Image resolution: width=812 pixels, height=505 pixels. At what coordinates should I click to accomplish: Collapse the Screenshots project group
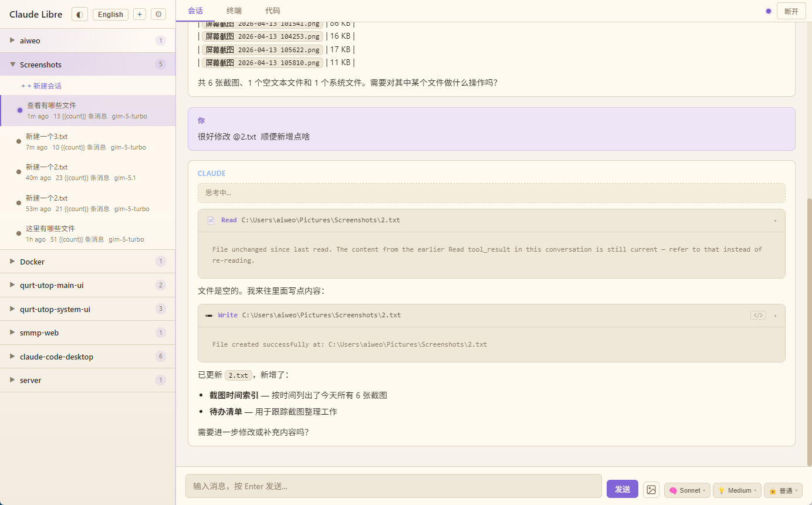pos(87,65)
